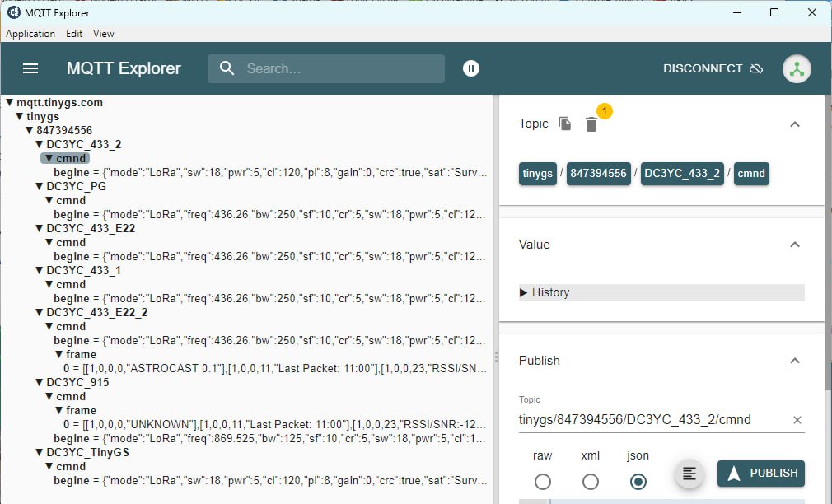Clear the publish topic field

[797, 420]
